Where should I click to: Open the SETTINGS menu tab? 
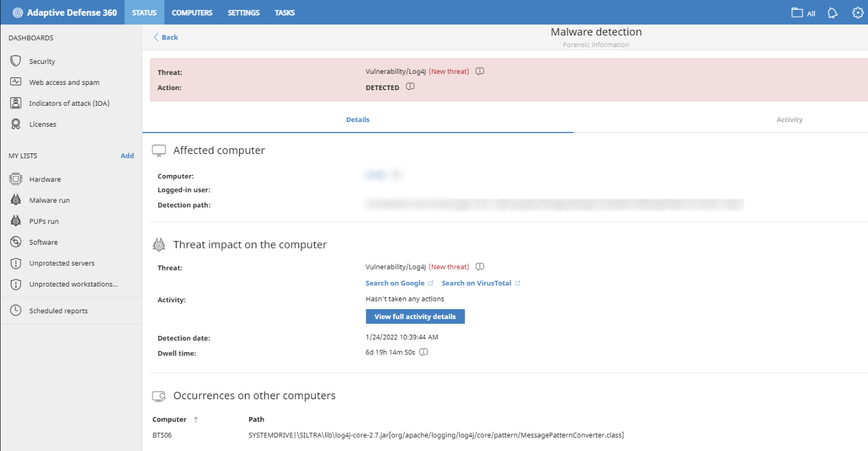(x=243, y=12)
